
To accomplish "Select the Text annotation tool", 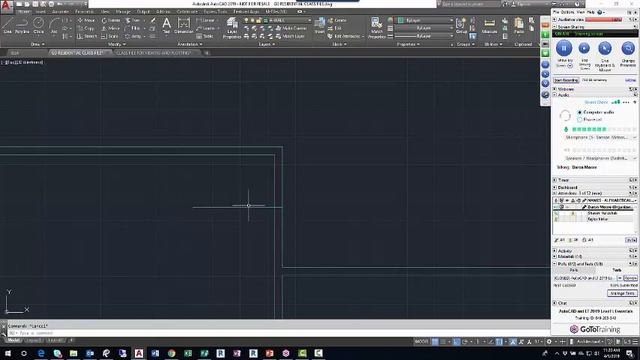I will click(166, 25).
